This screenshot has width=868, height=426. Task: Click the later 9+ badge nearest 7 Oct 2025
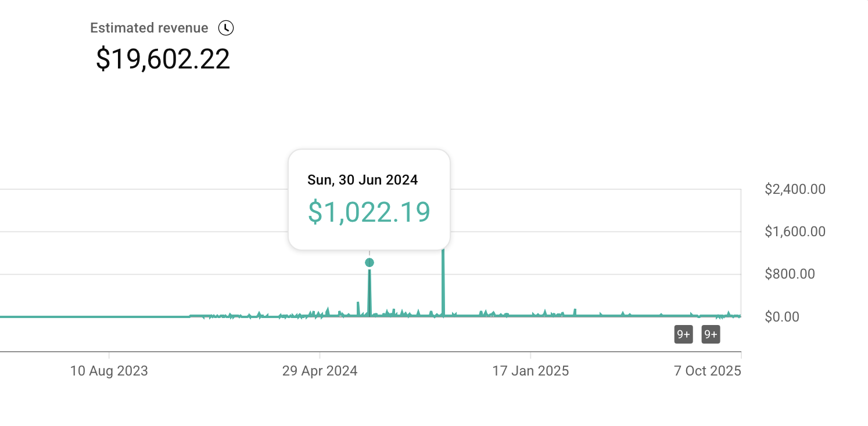[711, 334]
